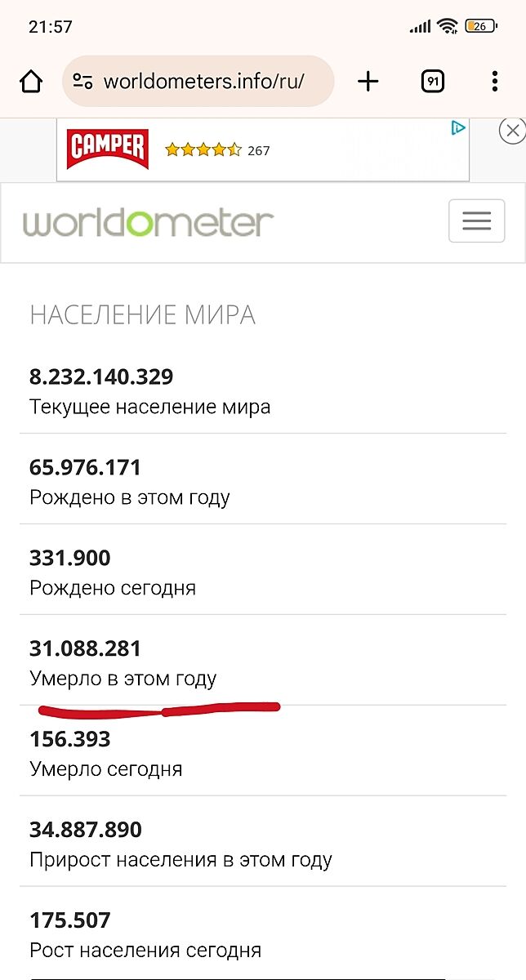
Task: Open the Camper logo advertisement
Action: [x=107, y=149]
